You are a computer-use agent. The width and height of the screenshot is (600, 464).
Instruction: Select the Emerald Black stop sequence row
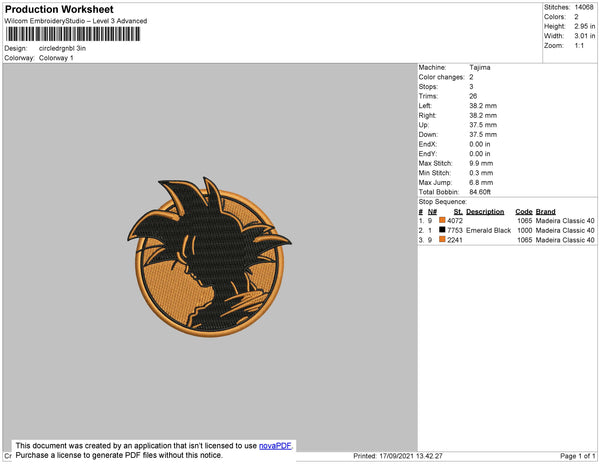coord(507,230)
